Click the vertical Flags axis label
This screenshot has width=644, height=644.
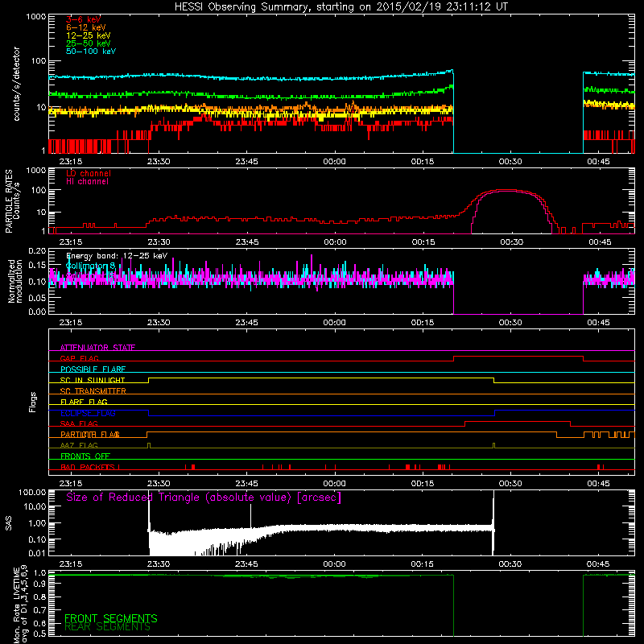(x=33, y=402)
